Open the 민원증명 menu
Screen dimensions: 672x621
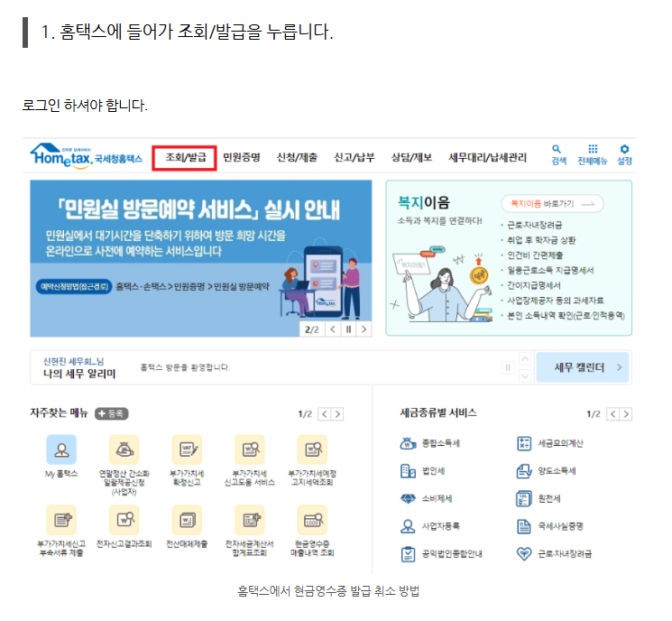pos(242,157)
